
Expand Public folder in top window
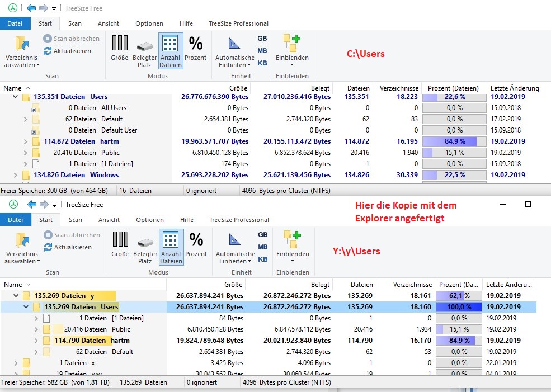(25, 153)
